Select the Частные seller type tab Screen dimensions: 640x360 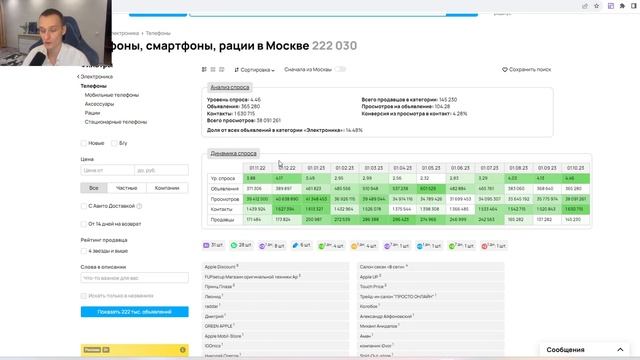click(x=127, y=188)
